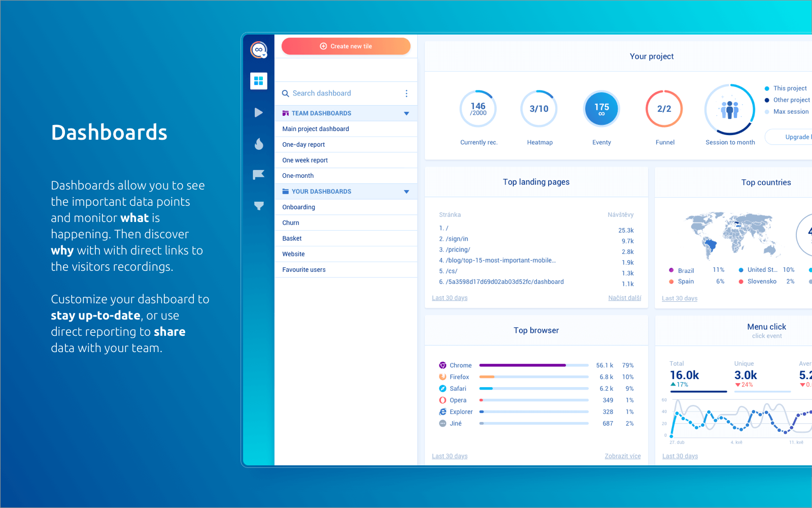This screenshot has height=508, width=812.
Task: Open the three-dot options menu beside search
Action: [406, 93]
